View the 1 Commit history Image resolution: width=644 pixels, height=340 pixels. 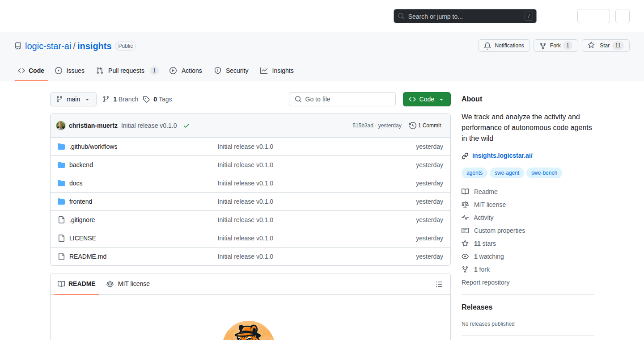425,126
